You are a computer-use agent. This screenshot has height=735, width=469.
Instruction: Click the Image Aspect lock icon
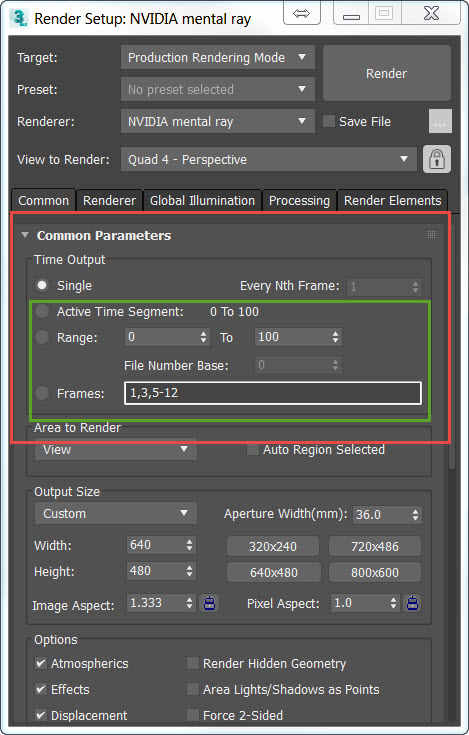point(209,603)
